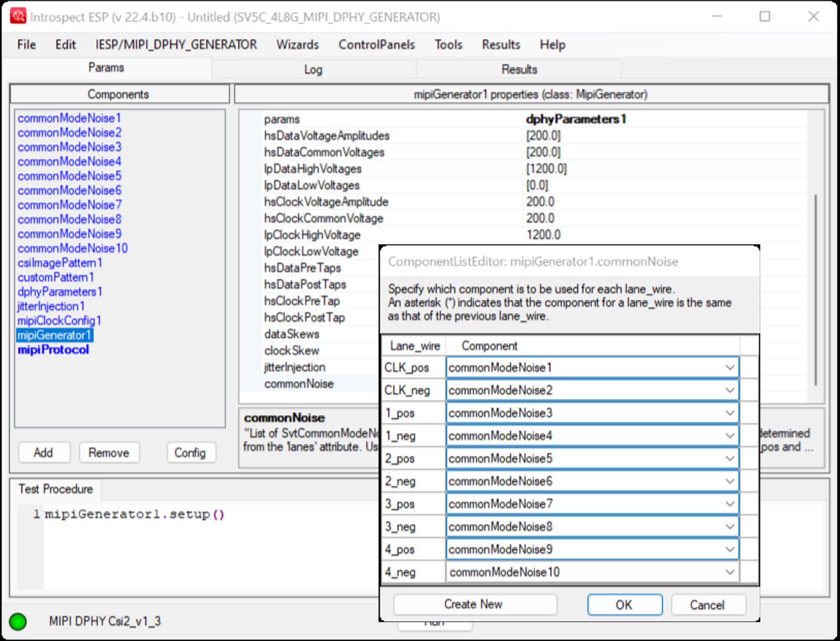Open the IESP/MIPI_DPHY_GENERATOR menu
This screenshot has width=840, height=641.
(x=177, y=45)
